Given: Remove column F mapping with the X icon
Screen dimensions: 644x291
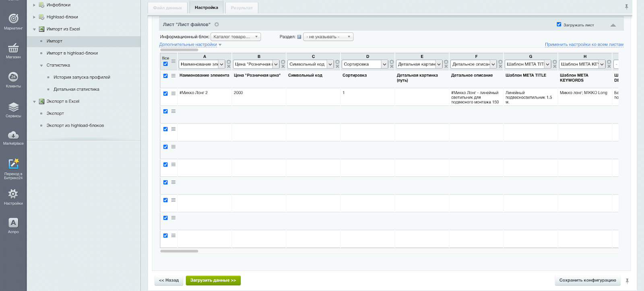Looking at the screenshot, I should [x=500, y=67].
